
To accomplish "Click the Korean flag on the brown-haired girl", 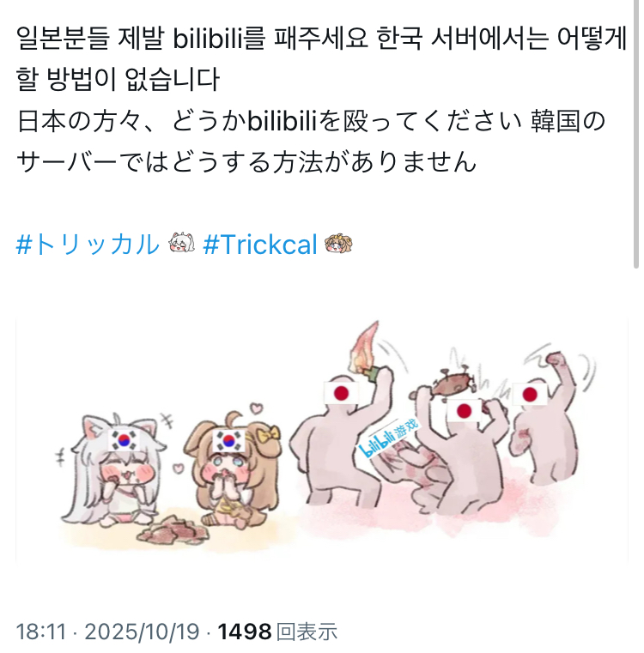I will tap(228, 440).
